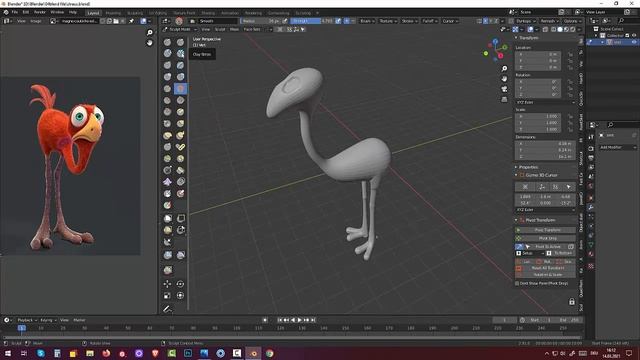Select the Crease sculpt brush
The height and width of the screenshot is (360, 640).
coord(167,89)
